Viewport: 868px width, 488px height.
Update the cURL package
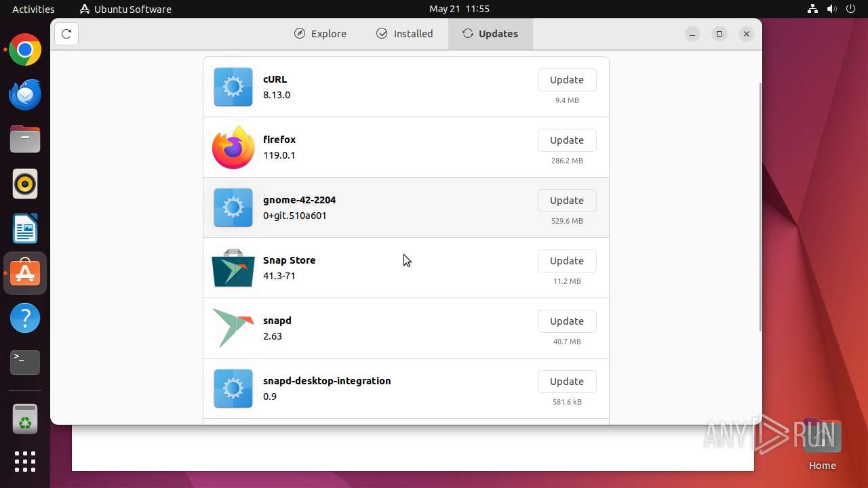(x=567, y=80)
